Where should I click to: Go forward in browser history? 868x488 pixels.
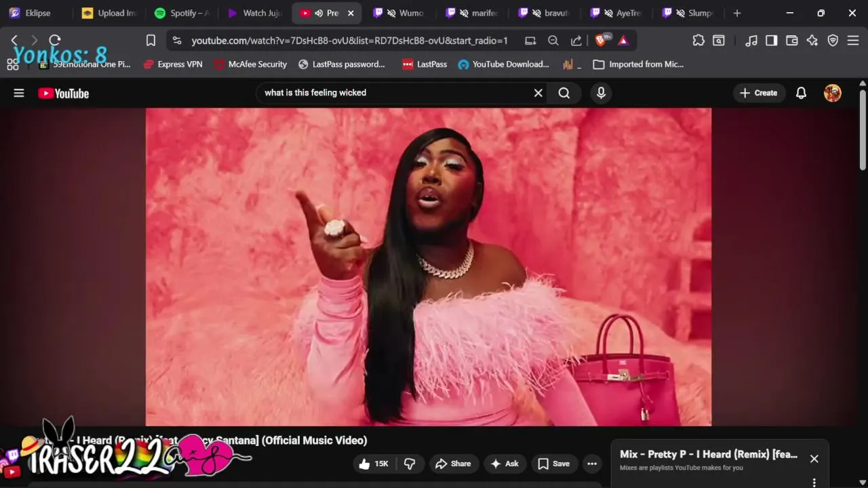click(x=35, y=41)
